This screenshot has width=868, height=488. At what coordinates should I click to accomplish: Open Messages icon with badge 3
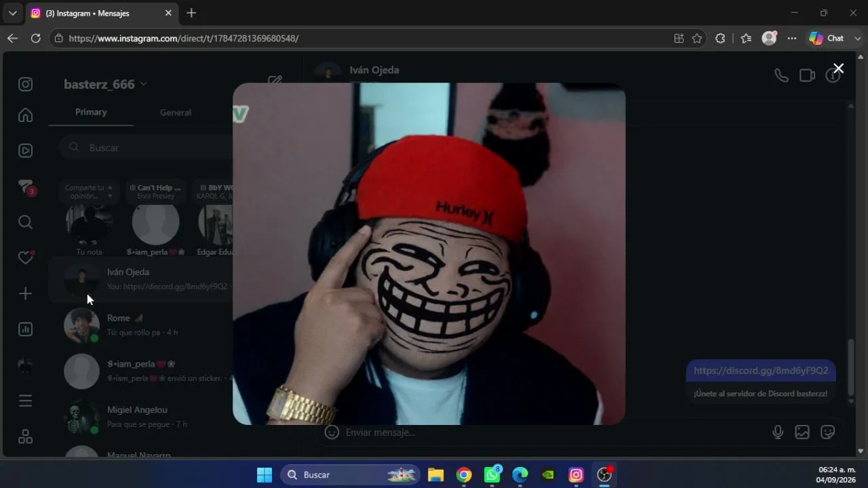(x=26, y=187)
